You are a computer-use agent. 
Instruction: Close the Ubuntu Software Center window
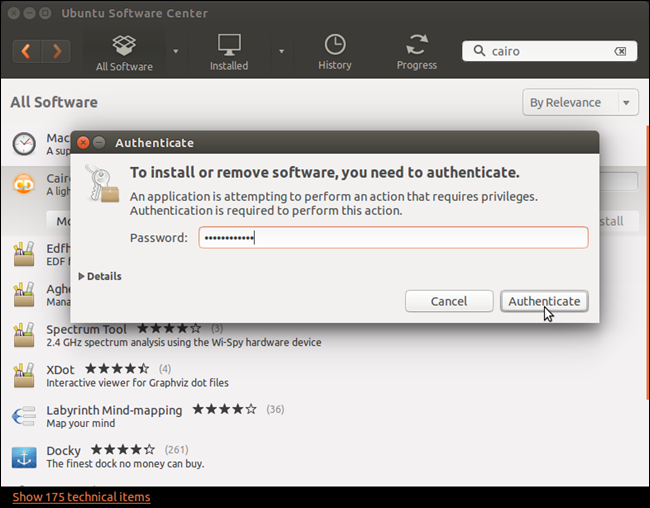14,13
